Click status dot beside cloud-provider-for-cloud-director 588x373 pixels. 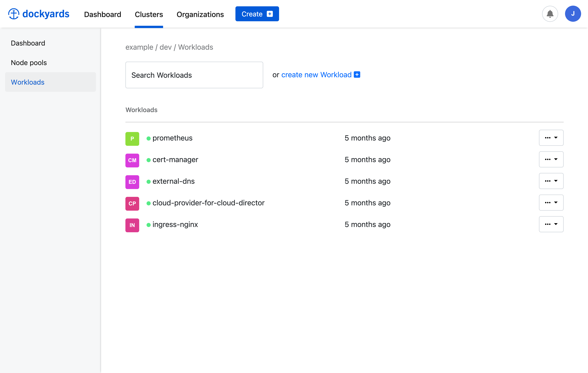[x=148, y=203]
